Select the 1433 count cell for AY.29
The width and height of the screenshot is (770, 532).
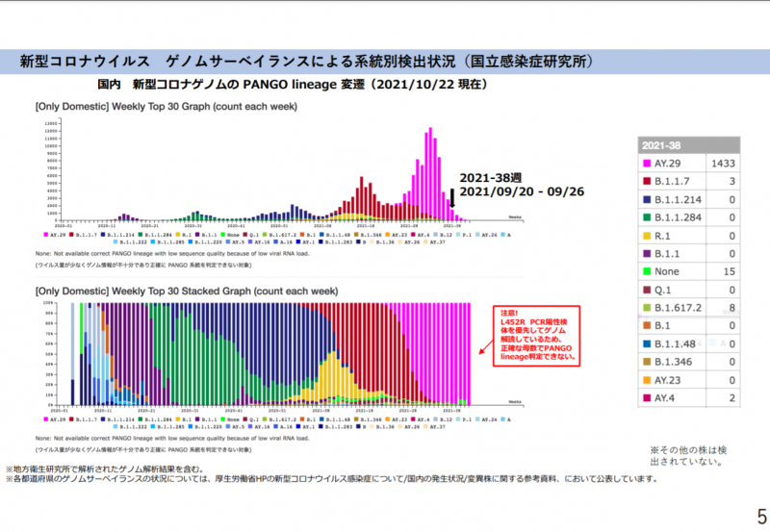click(x=723, y=164)
